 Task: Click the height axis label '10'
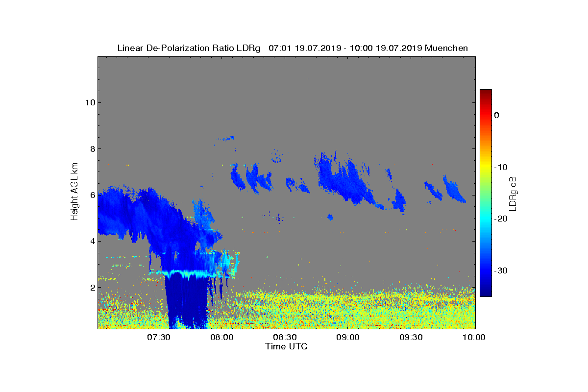click(x=89, y=102)
